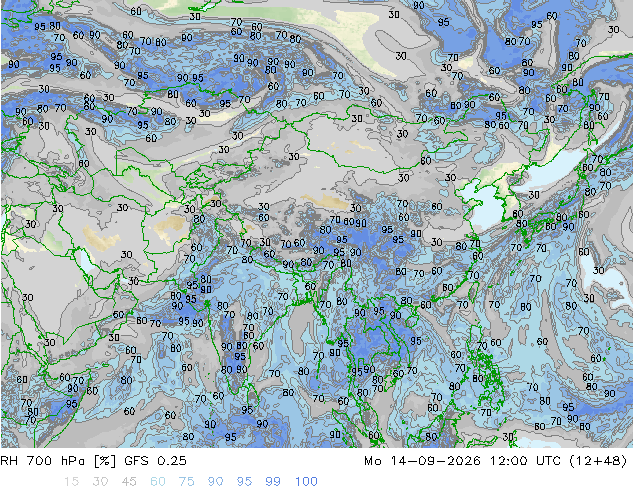The height and width of the screenshot is (490, 634).
Task: Click the Taiwan island on the map
Action: 474,290
